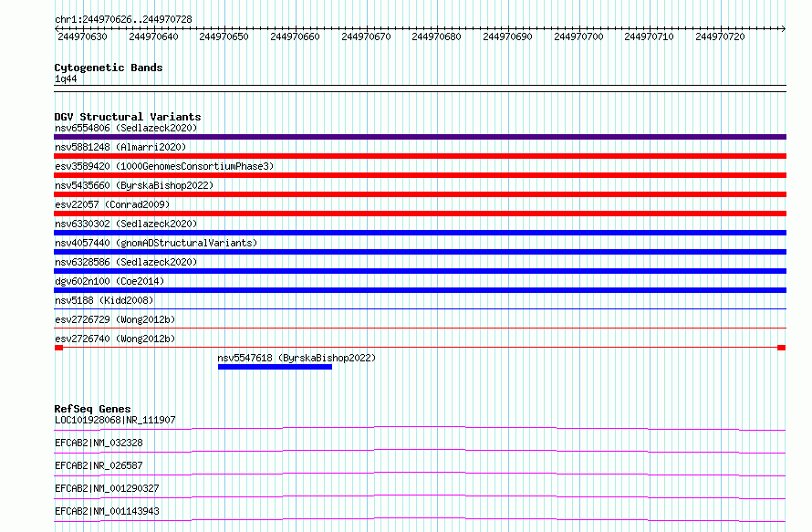
Task: Open the nsv5435660 (ByrskaBishop2022) label
Action: (x=134, y=185)
